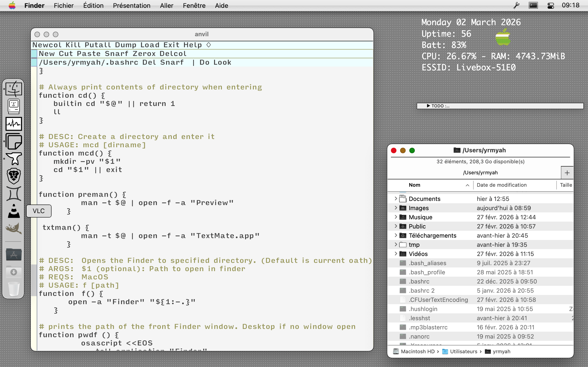Screen dimensions: 588x367
Task: Launch VLC from the dock
Action: point(14,211)
